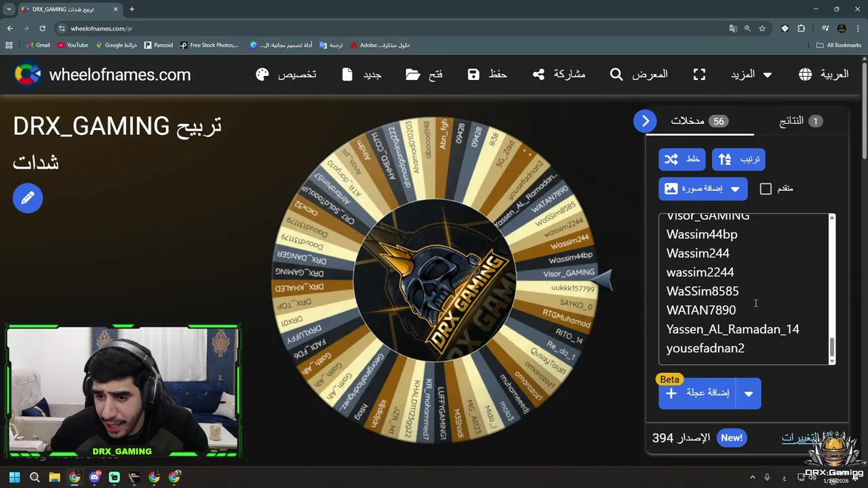Viewport: 868px width, 488px height.
Task: Open the dropdown arrow beside إضافة عجلة
Action: click(x=749, y=394)
